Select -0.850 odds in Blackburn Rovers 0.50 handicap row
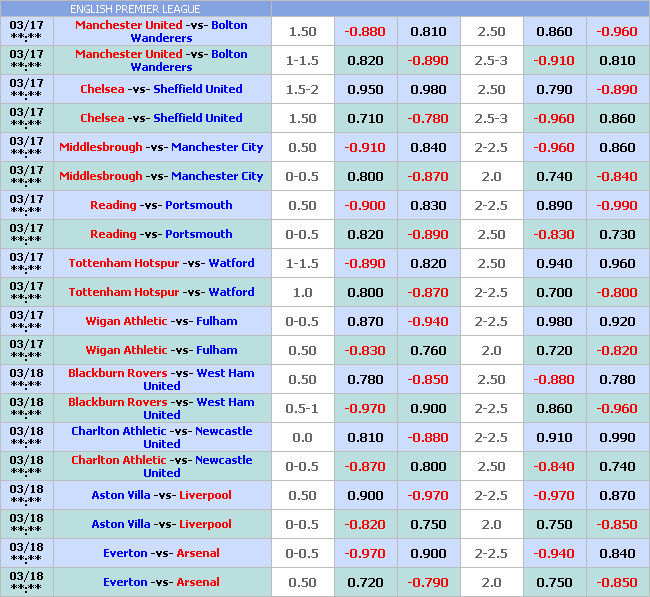The image size is (650, 597). click(x=428, y=379)
